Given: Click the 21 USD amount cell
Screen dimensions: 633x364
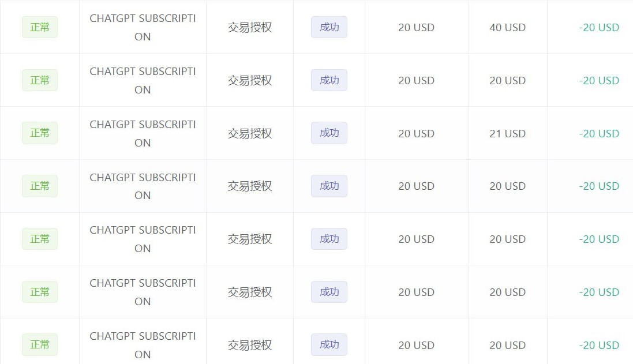Looking at the screenshot, I should point(507,133).
